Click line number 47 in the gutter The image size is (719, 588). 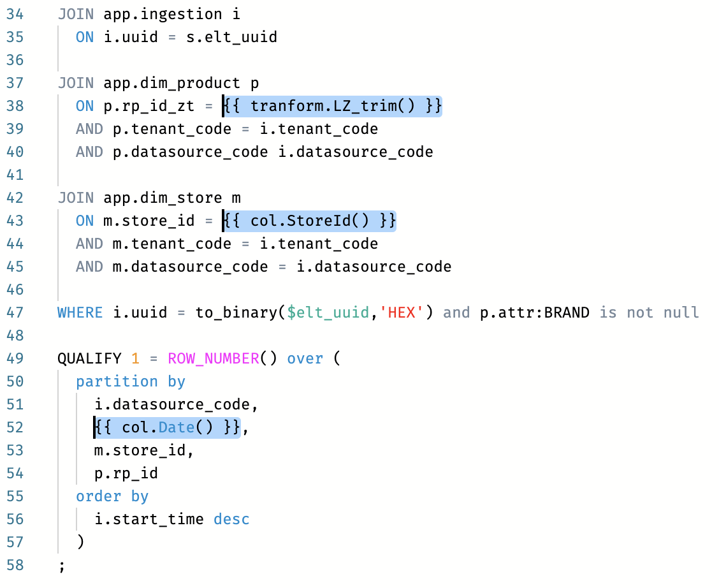pyautogui.click(x=14, y=312)
